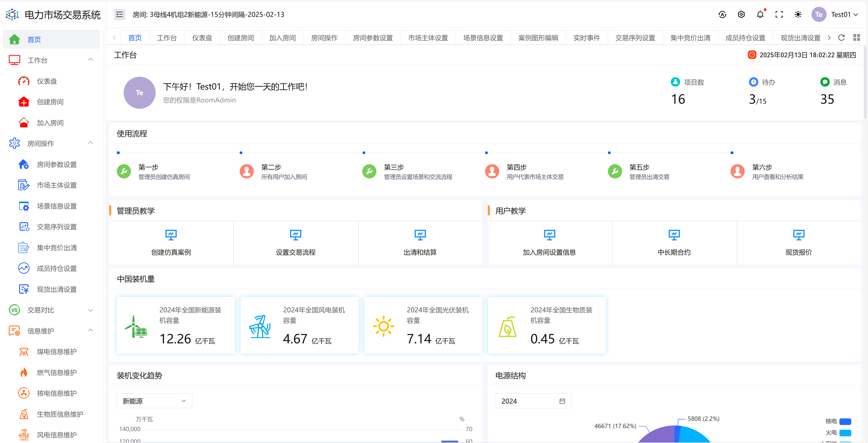Toggle the 核电 legend swatch
Image resolution: width=868 pixels, height=443 pixels.
pos(845,422)
